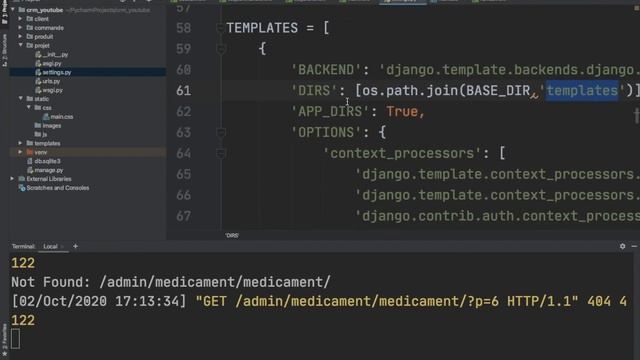Click the 'Not Found' terminal output line
Viewport: 640px width, 360px height.
pos(171,282)
